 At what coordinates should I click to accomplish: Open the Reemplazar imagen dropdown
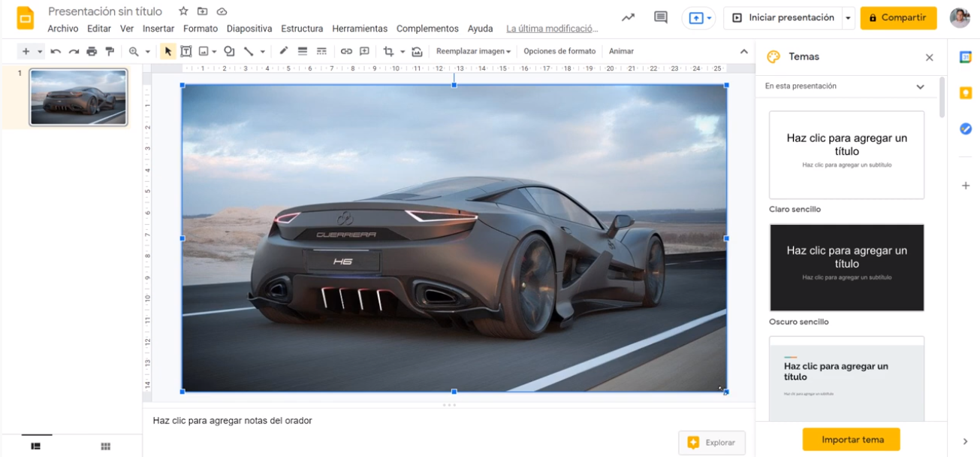[x=474, y=51]
